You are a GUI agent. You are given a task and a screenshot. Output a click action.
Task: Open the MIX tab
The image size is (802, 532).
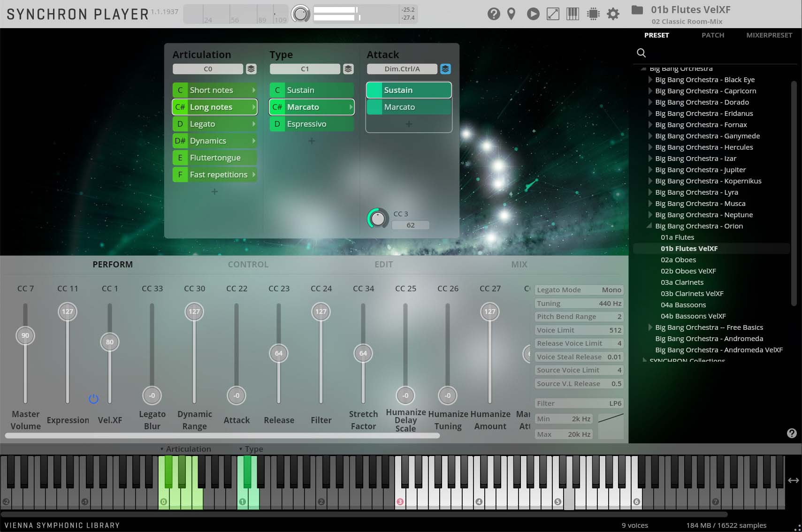coord(519,265)
